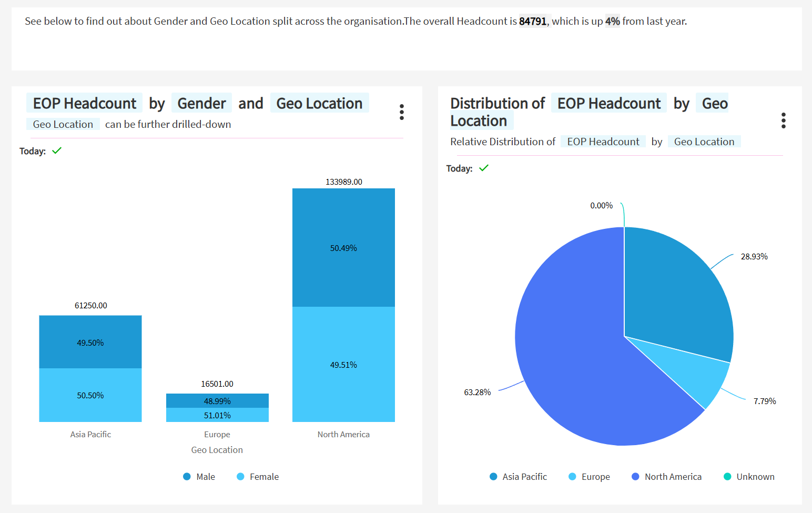
Task: Toggle Europe legend entry in pie chart
Action: 589,477
